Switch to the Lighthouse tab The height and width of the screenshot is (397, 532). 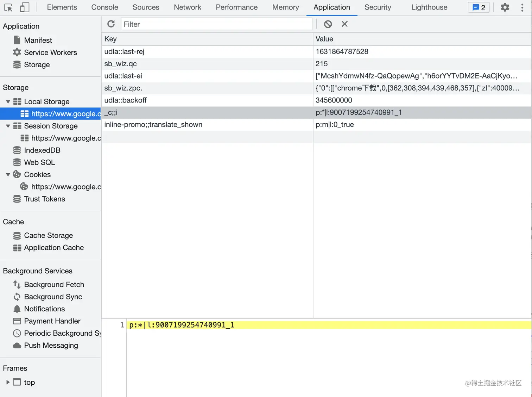(x=429, y=7)
